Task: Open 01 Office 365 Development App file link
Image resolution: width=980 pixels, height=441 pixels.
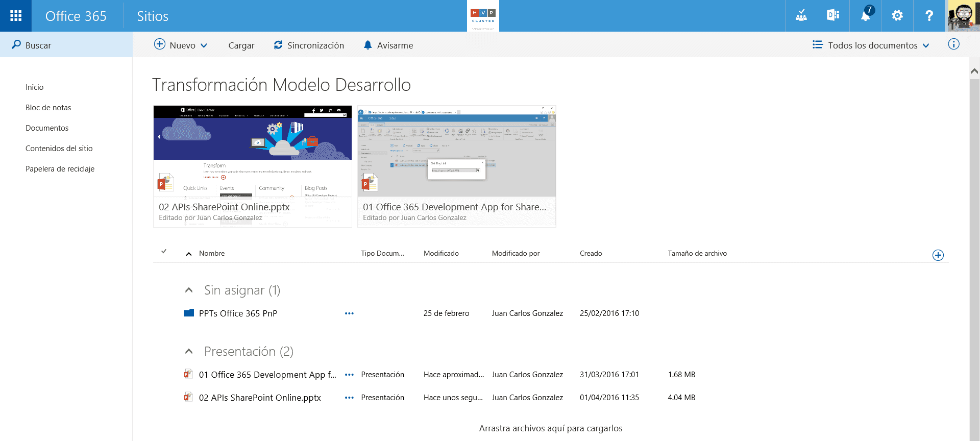Action: pyautogui.click(x=267, y=375)
